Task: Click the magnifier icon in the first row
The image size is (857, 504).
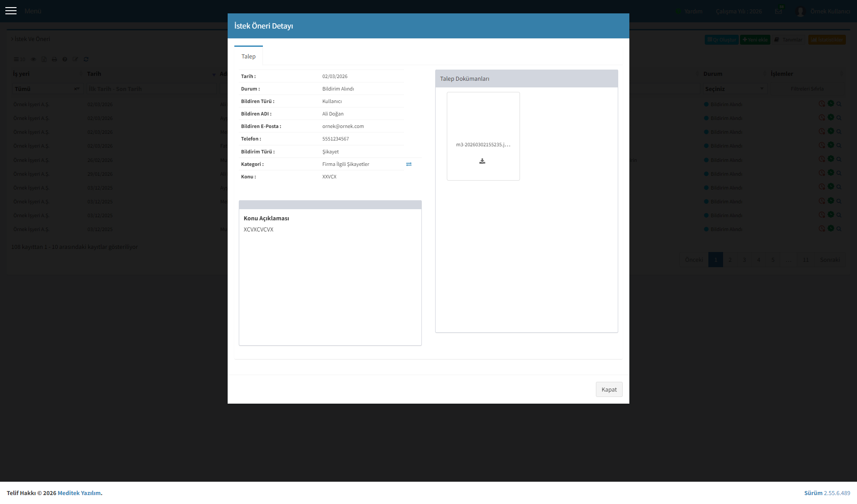Action: coord(839,104)
